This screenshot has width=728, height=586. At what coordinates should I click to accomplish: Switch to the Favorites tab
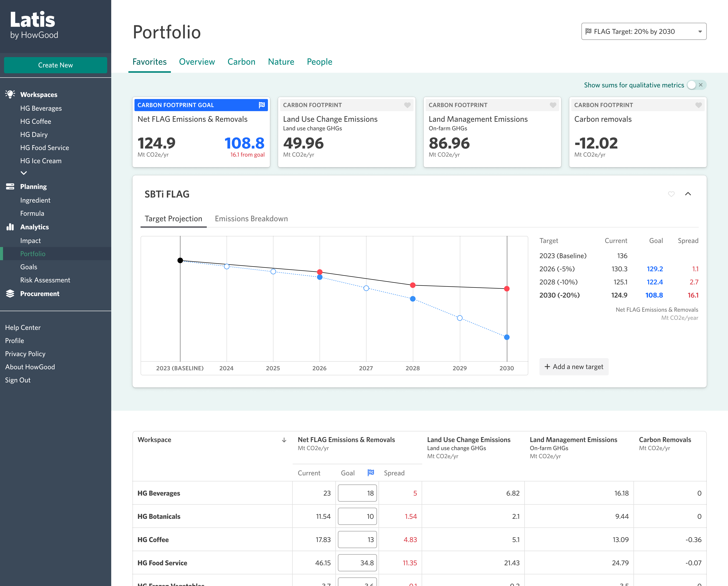point(149,62)
